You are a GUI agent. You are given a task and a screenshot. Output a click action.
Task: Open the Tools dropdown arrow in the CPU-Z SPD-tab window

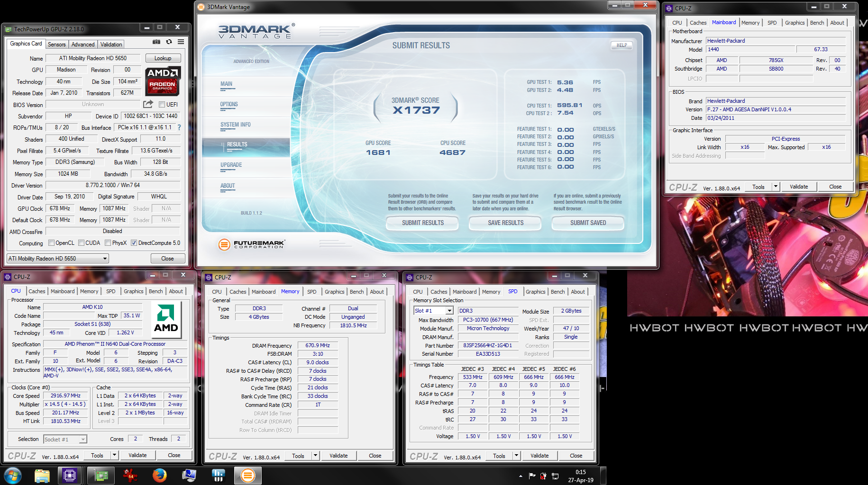pyautogui.click(x=516, y=456)
